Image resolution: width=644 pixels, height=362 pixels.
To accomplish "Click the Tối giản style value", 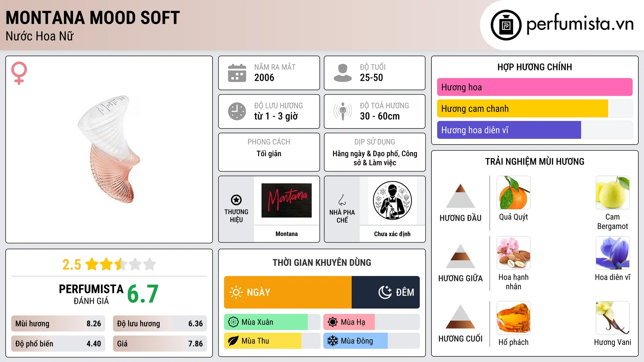I will click(269, 154).
